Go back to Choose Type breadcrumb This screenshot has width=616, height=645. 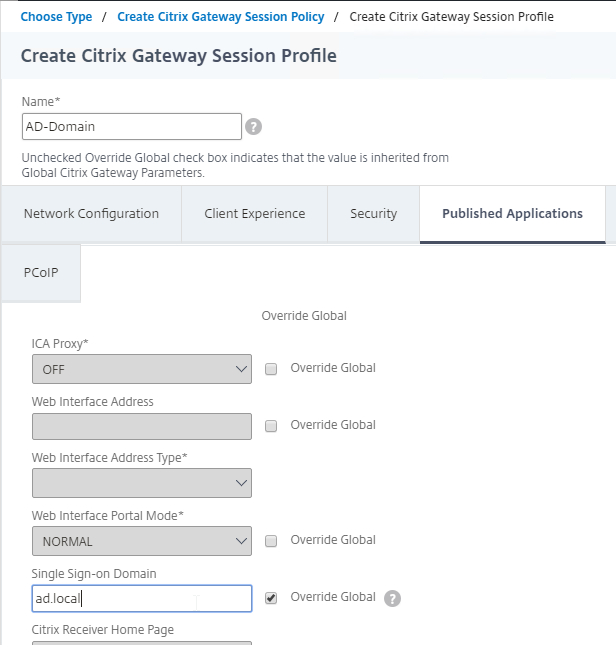56,17
